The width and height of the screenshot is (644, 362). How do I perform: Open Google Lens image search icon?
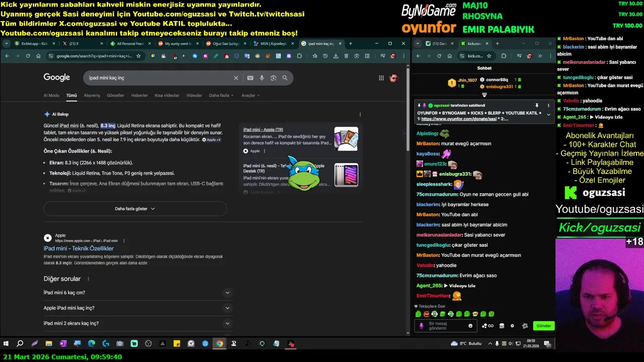tap(273, 78)
